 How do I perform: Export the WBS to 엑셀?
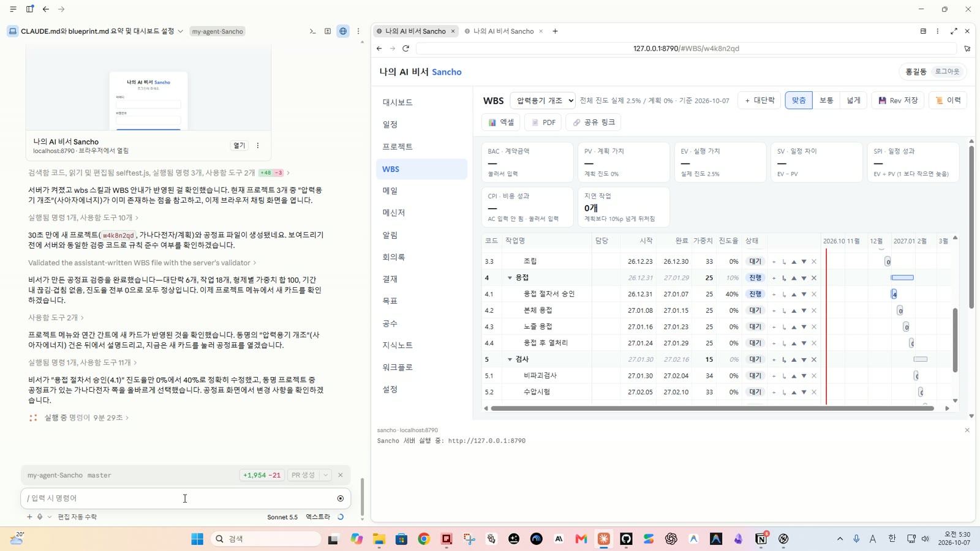(501, 122)
